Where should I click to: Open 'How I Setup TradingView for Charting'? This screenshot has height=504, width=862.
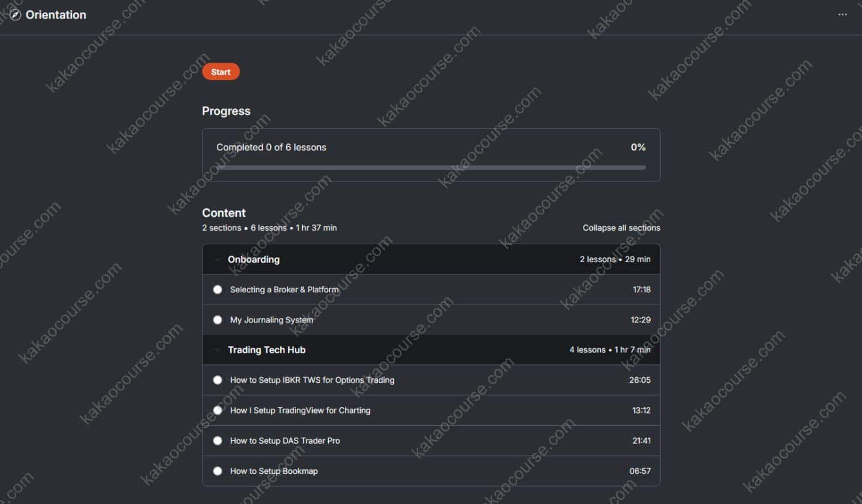click(x=300, y=410)
